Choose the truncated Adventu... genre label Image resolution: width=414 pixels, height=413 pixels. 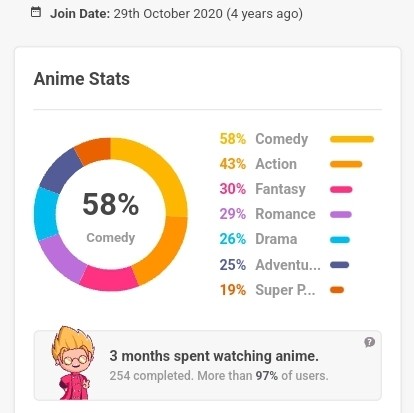tap(288, 265)
